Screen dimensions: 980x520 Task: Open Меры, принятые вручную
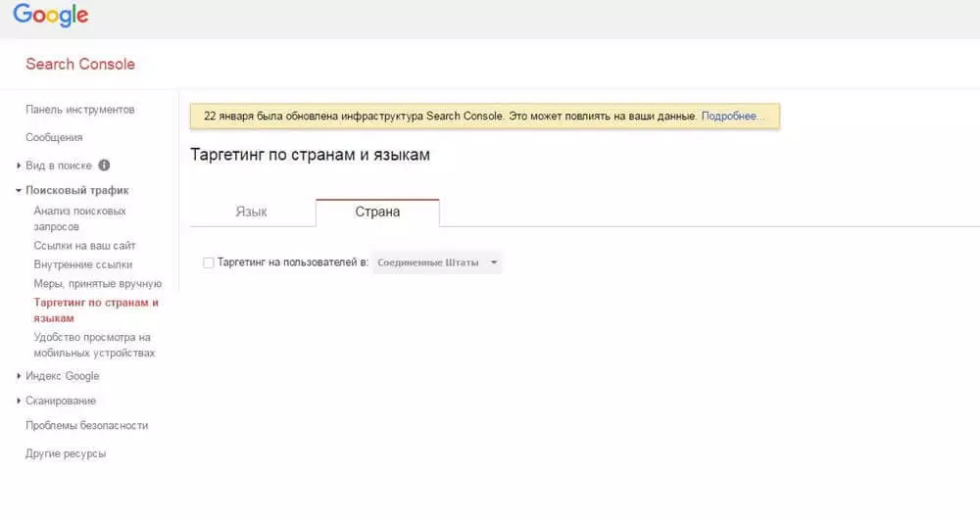click(x=97, y=283)
